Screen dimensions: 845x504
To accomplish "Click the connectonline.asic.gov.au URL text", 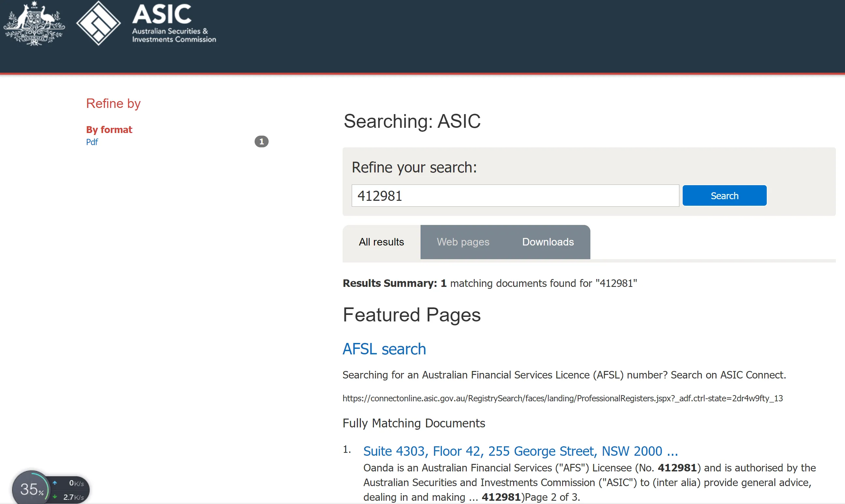I will (562, 398).
